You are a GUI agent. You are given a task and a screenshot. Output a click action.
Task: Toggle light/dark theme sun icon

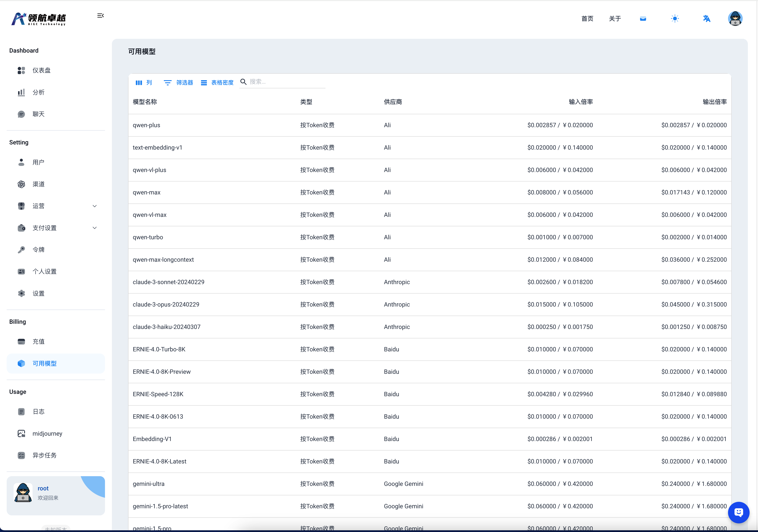675,19
